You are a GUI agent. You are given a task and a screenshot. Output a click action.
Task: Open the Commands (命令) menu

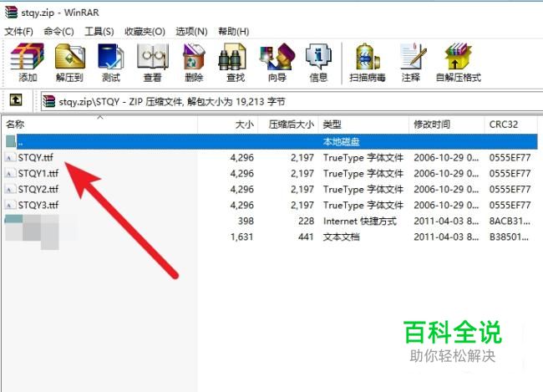pyautogui.click(x=58, y=32)
